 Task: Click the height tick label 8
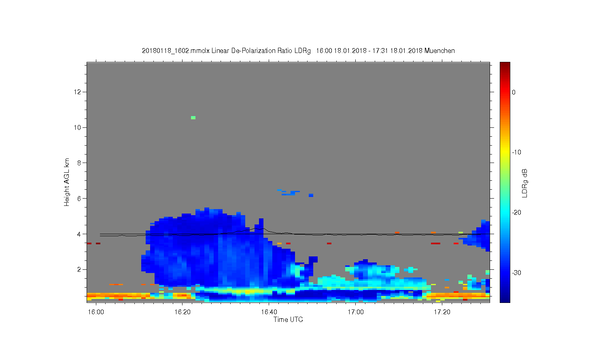(79, 163)
